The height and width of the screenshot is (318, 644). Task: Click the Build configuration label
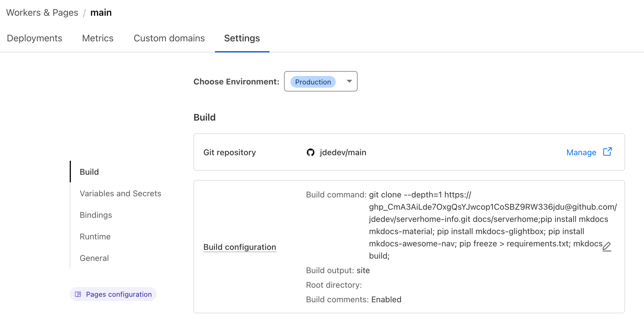point(239,247)
